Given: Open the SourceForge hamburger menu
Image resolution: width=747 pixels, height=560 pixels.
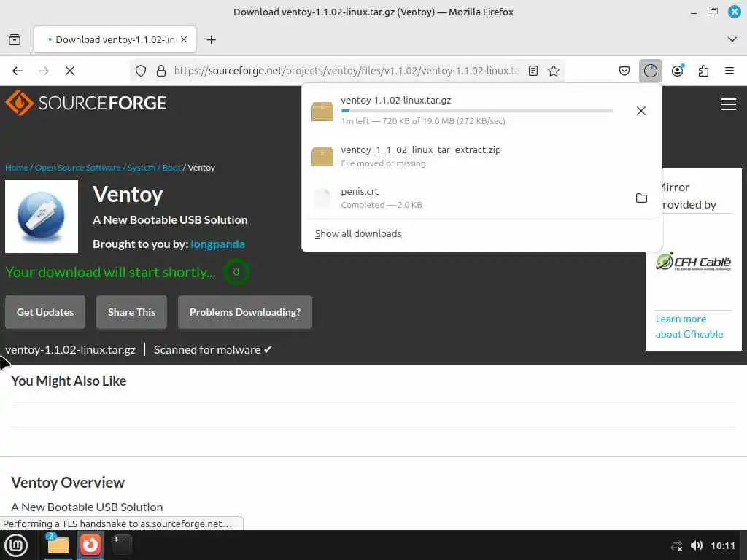Looking at the screenshot, I should [x=729, y=104].
